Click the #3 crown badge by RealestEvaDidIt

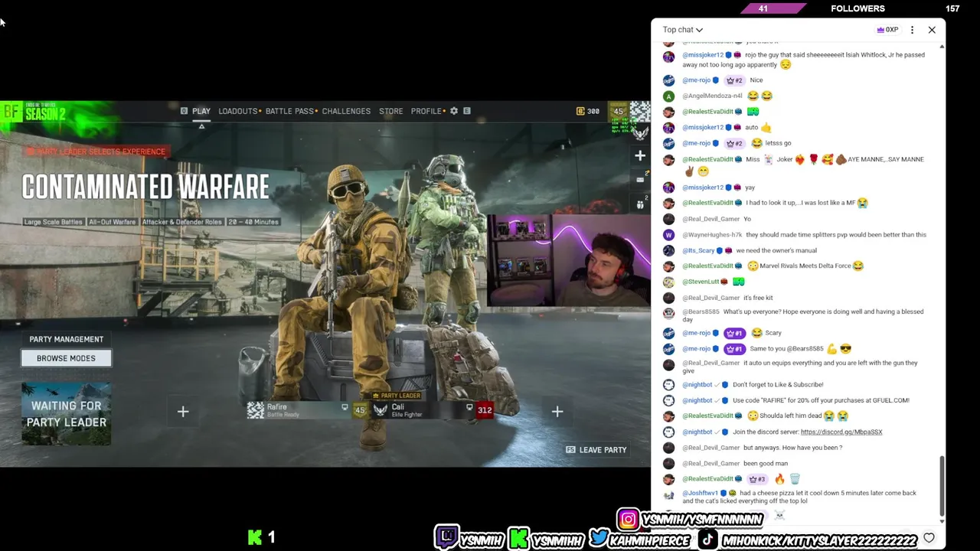coord(756,479)
